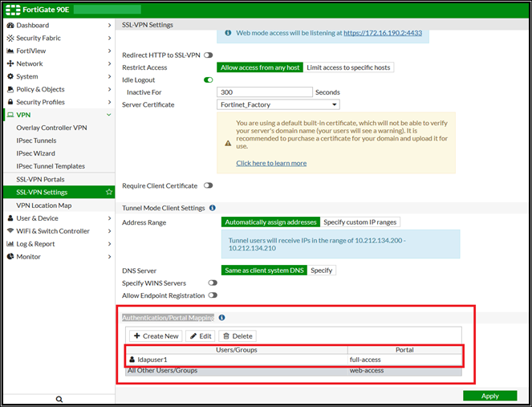Click the Dashboard icon in sidebar
This screenshot has height=407, width=532.
(10, 26)
